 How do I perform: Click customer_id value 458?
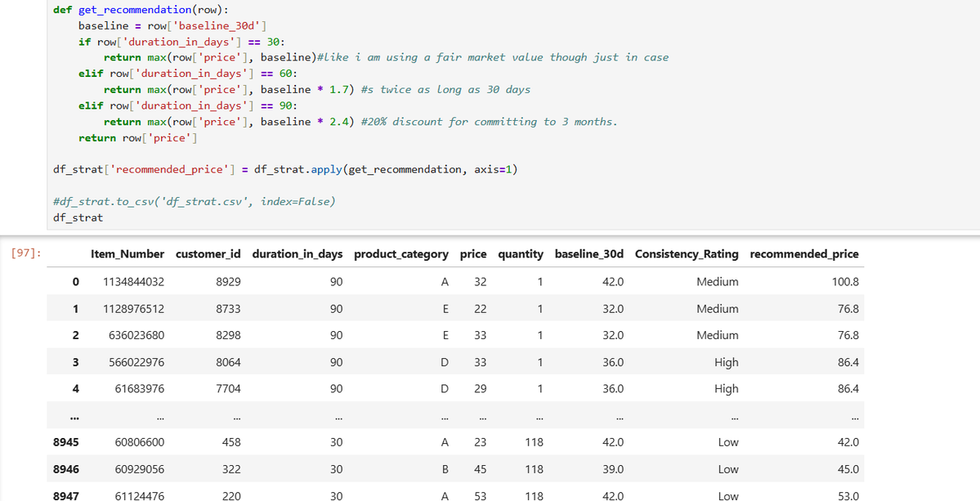pos(232,442)
